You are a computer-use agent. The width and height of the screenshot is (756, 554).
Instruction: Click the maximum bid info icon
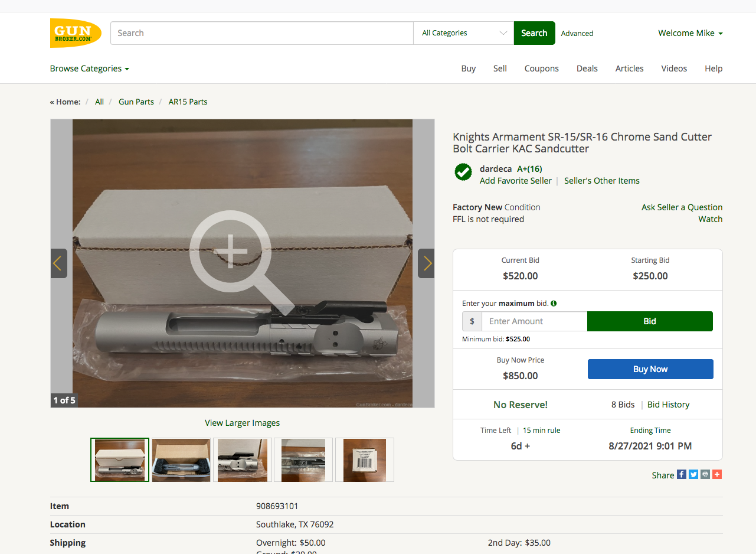(x=554, y=303)
